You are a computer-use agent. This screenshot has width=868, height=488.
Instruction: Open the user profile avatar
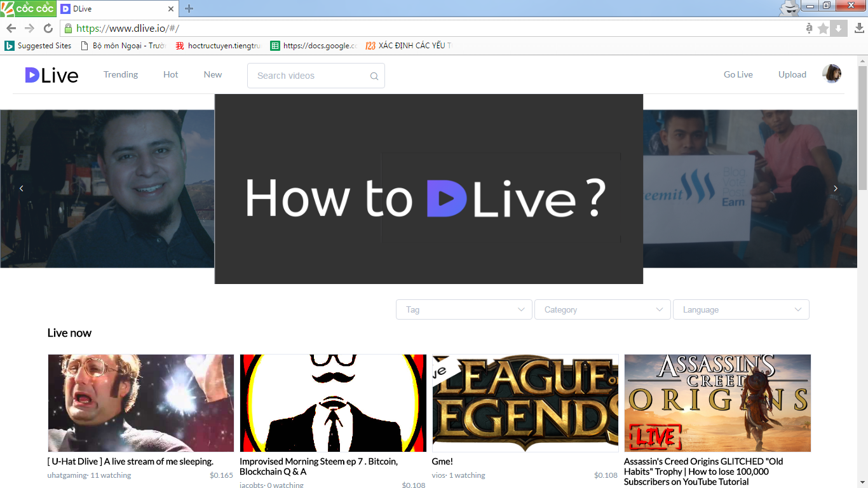pos(832,74)
